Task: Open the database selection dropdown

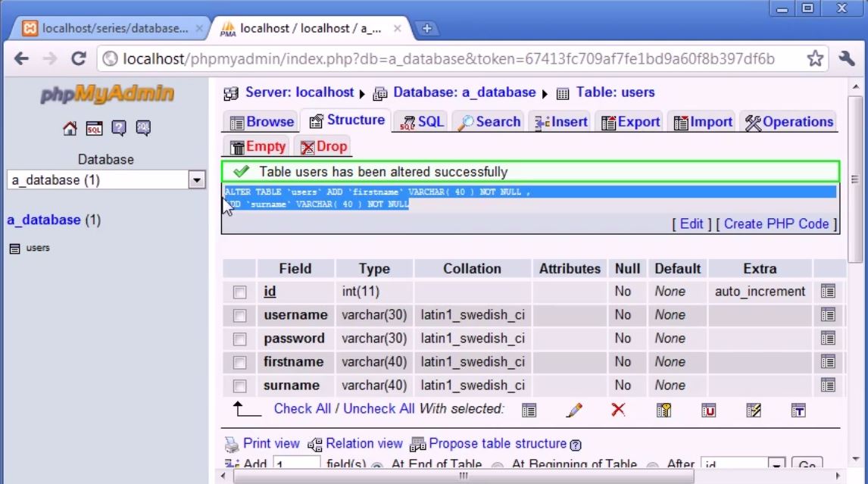Action: click(x=196, y=180)
